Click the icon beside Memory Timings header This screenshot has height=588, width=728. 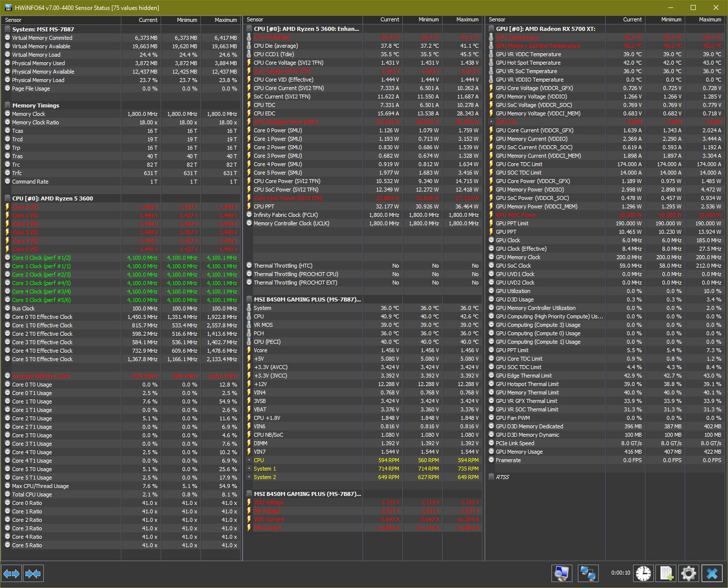[x=7, y=105]
